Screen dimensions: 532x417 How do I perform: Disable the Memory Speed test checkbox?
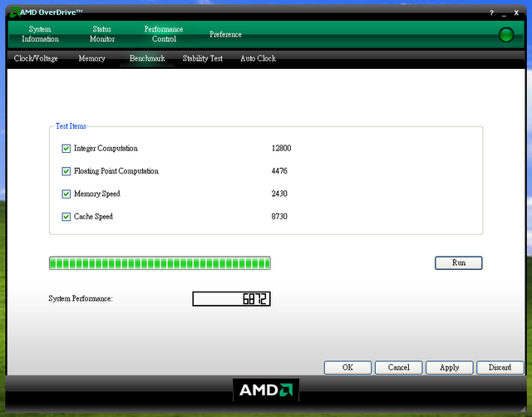tap(66, 194)
